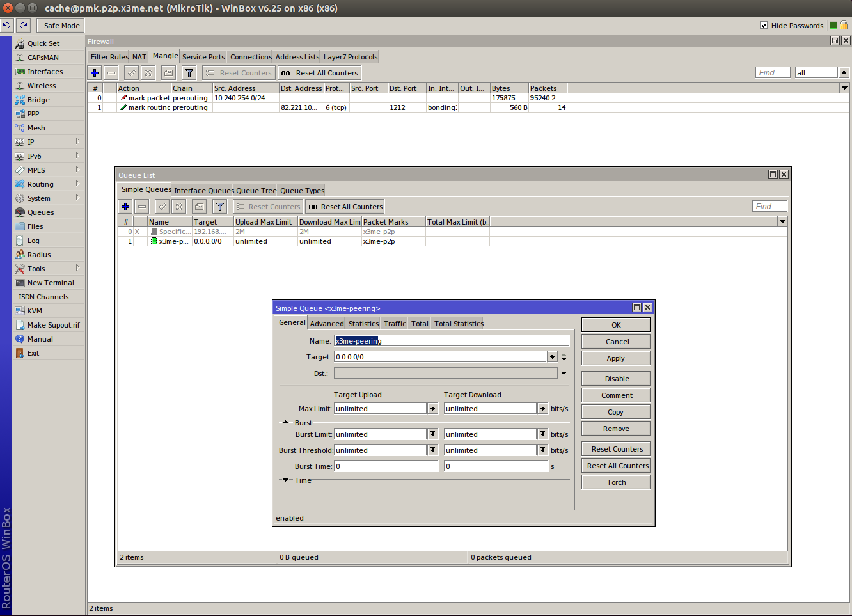
Task: Open the Firewall 'all' filter dropdown
Action: pyautogui.click(x=844, y=72)
